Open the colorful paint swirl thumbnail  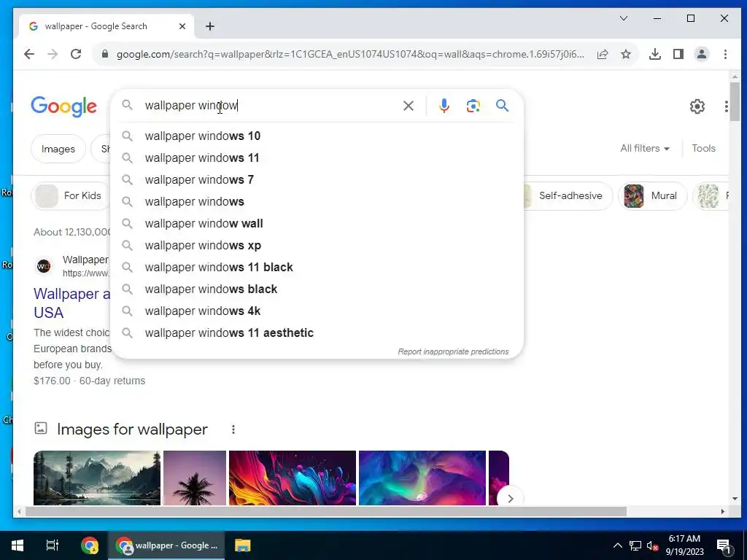(x=293, y=478)
